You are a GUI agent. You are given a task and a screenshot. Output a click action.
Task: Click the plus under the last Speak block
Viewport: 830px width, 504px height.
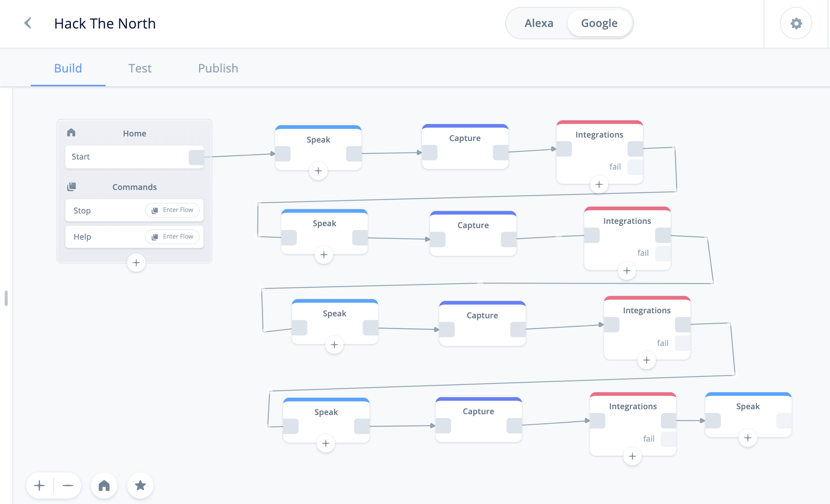click(x=748, y=438)
